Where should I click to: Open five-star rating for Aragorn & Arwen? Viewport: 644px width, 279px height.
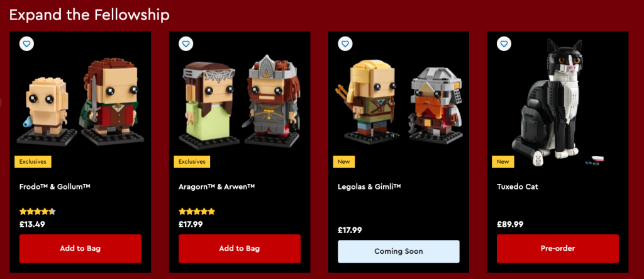coord(197,212)
